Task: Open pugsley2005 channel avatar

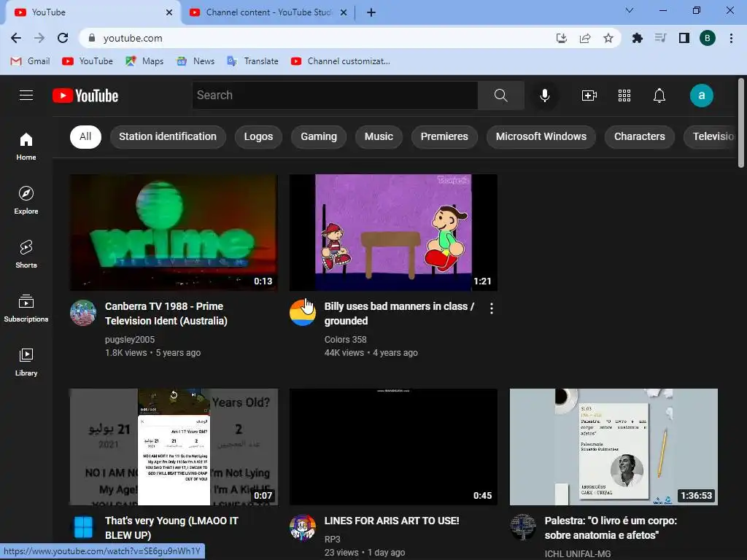Action: [x=83, y=313]
